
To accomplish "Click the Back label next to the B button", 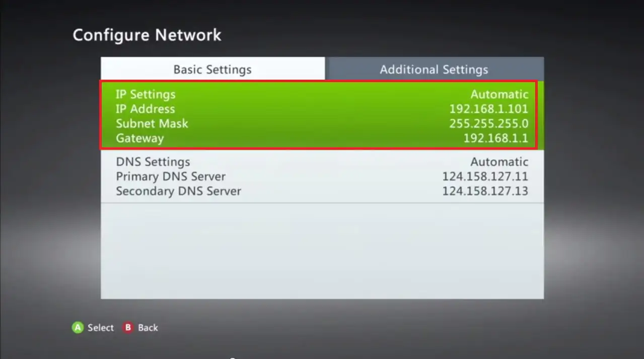I will (148, 328).
